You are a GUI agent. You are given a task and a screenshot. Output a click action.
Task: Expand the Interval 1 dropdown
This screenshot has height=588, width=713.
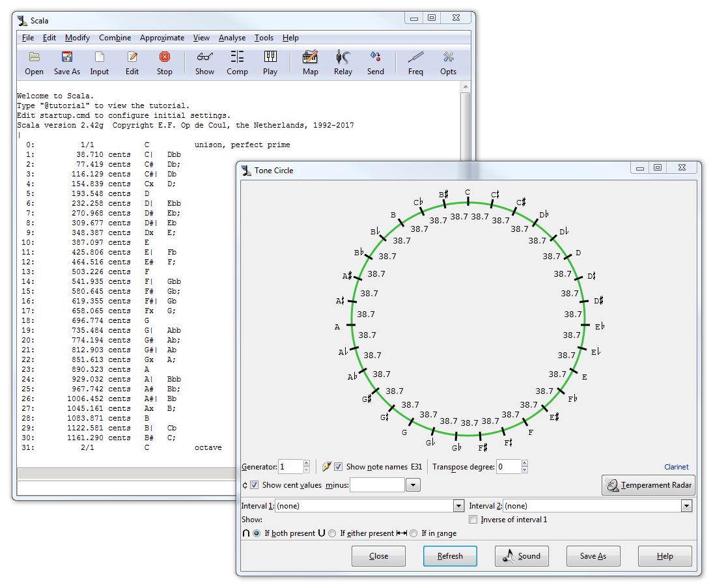coord(458,506)
